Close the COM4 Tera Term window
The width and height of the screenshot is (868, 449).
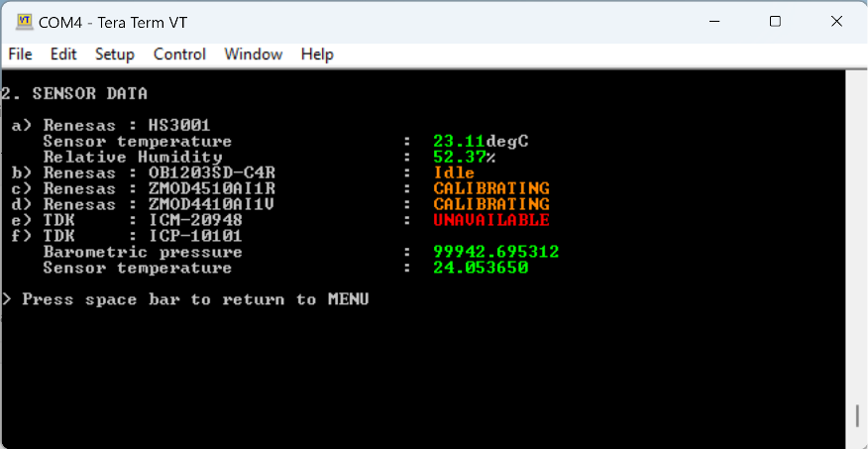coord(836,22)
